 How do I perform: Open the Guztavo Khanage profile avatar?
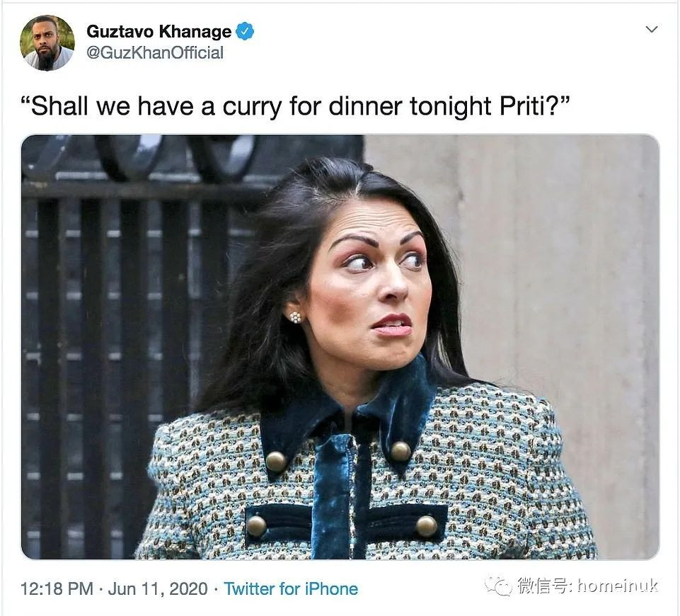tap(47, 43)
